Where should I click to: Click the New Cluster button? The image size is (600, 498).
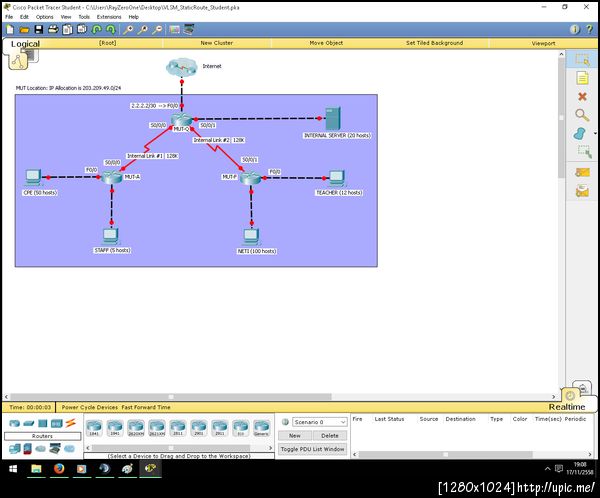[x=217, y=43]
